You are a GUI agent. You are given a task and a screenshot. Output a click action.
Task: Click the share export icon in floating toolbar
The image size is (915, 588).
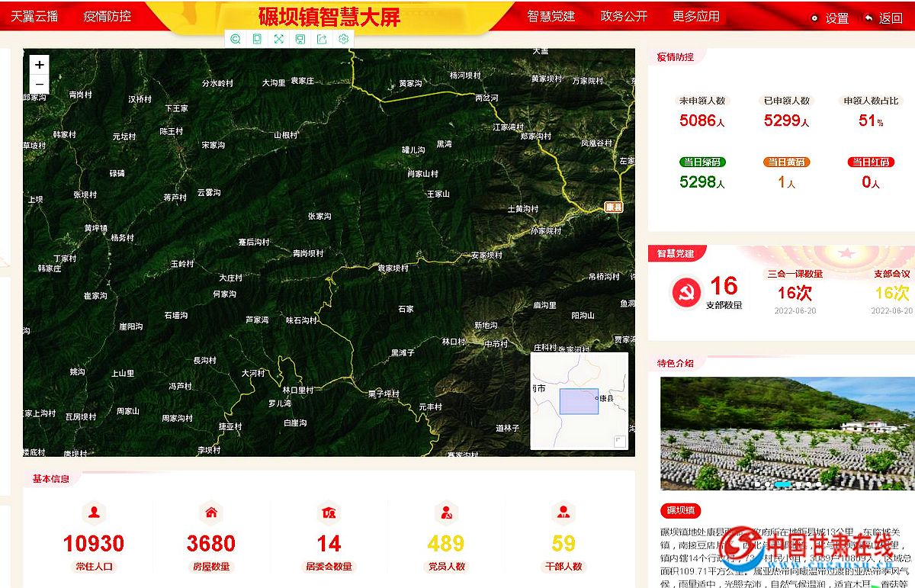click(322, 39)
